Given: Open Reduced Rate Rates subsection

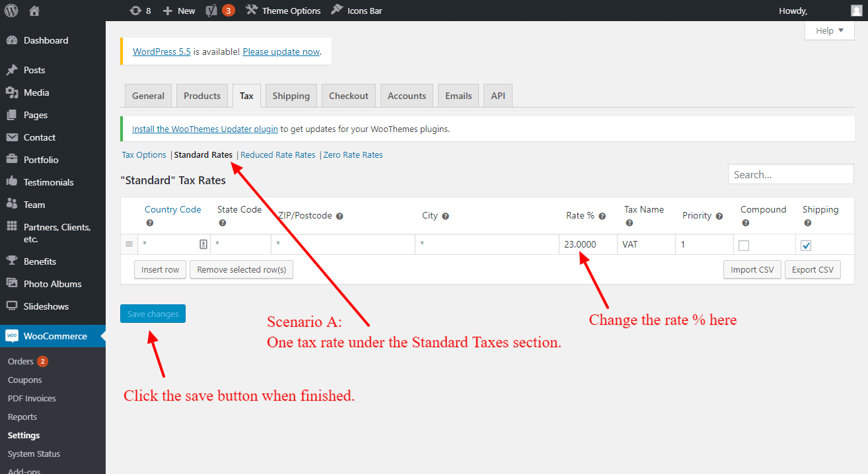Looking at the screenshot, I should point(278,155).
